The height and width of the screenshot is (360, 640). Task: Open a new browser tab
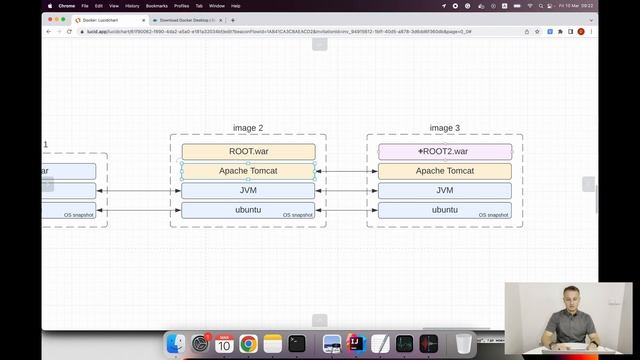(x=233, y=20)
